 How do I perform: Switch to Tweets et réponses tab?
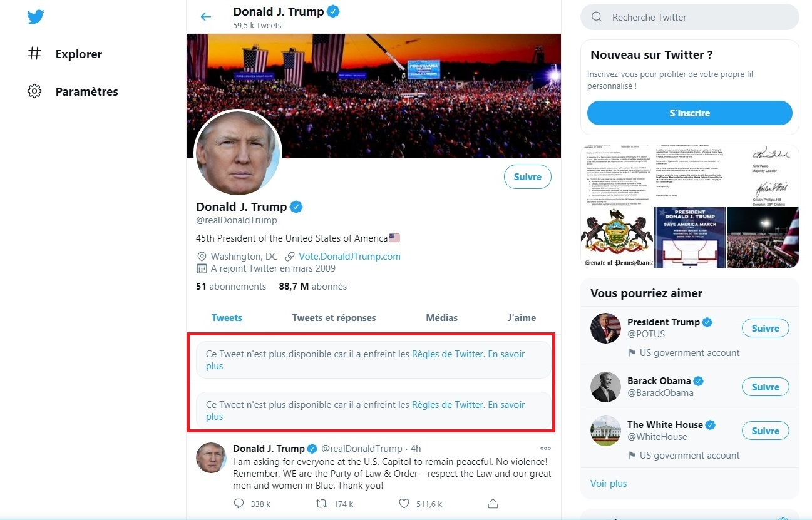click(334, 318)
